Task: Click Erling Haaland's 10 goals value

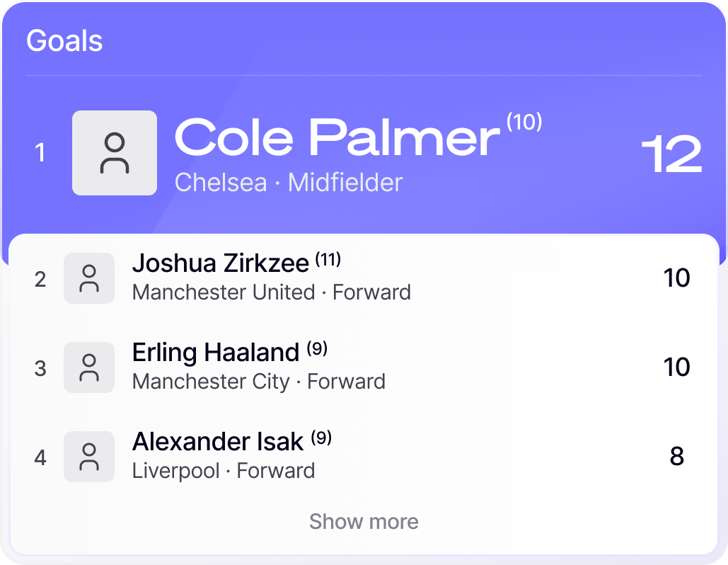Action: pos(676,367)
